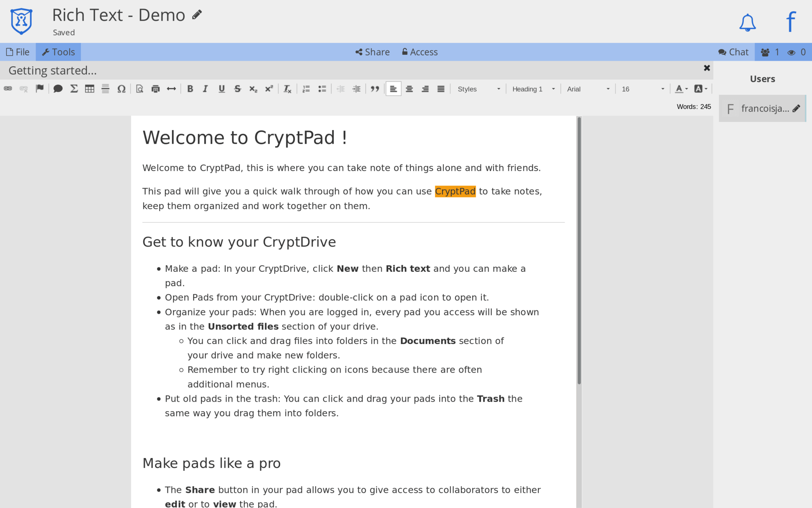This screenshot has width=812, height=508.
Task: Insert a link using the link icon
Action: click(8, 89)
